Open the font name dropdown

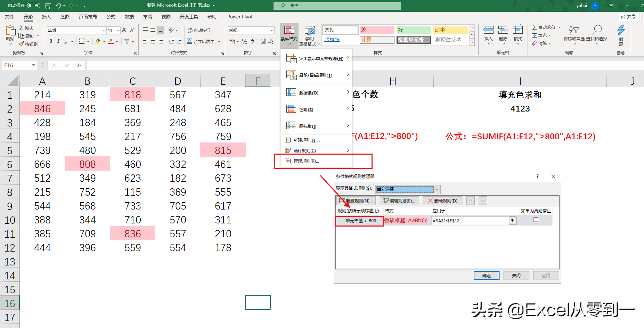click(x=104, y=31)
